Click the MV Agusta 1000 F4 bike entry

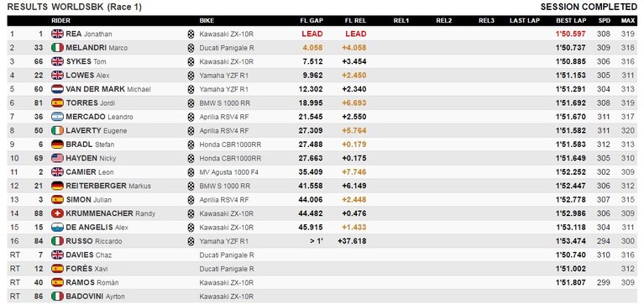[225, 171]
